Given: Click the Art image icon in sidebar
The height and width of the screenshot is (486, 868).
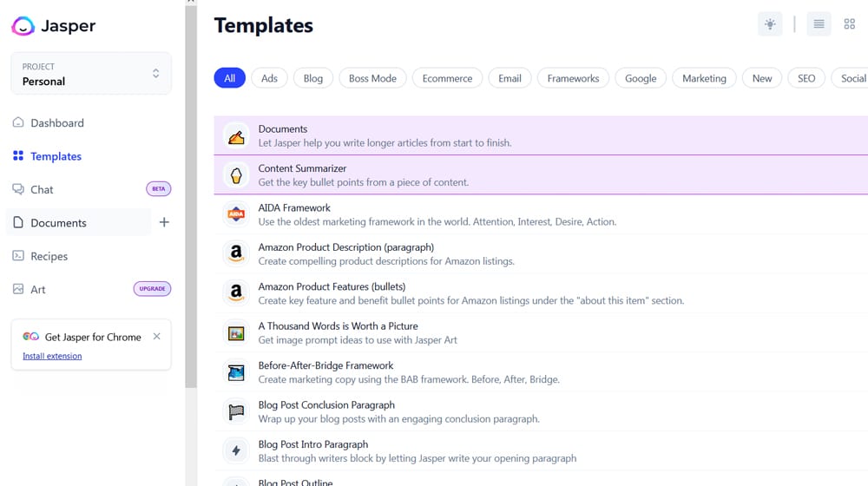Looking at the screenshot, I should coord(18,289).
